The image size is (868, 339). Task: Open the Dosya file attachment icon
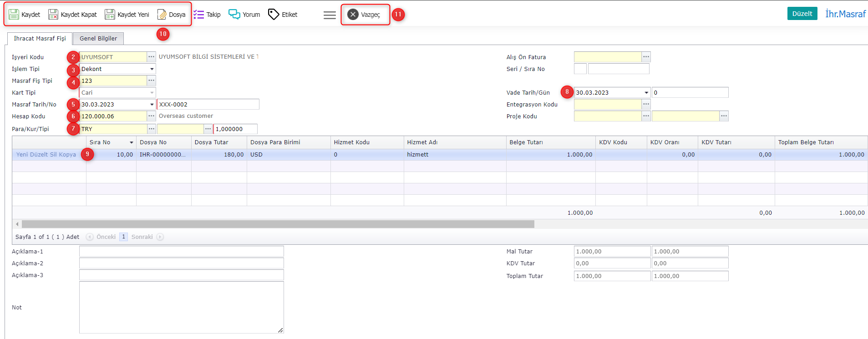click(171, 15)
